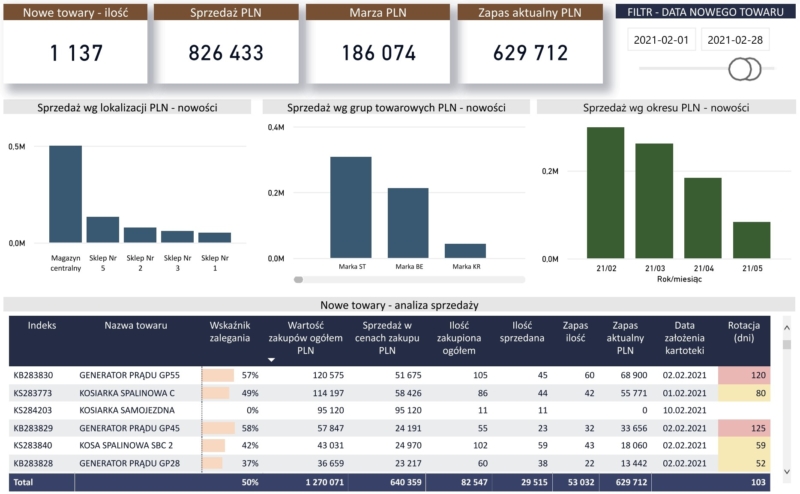The image size is (800, 494).
Task: Select the 21/05 green bar
Action: pyautogui.click(x=751, y=240)
